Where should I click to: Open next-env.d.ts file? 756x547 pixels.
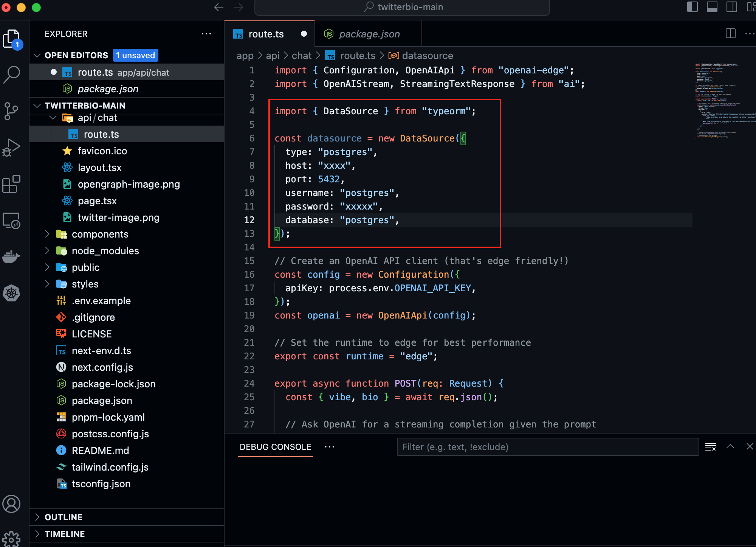[x=127, y=351]
